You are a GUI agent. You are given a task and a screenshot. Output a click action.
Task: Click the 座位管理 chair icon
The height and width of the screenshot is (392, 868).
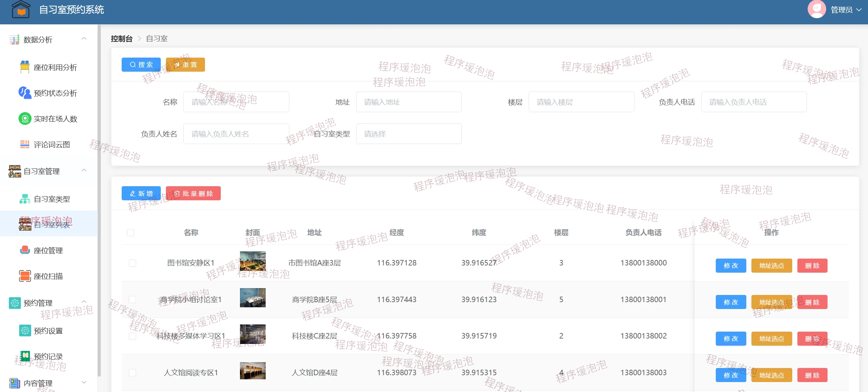pyautogui.click(x=25, y=250)
